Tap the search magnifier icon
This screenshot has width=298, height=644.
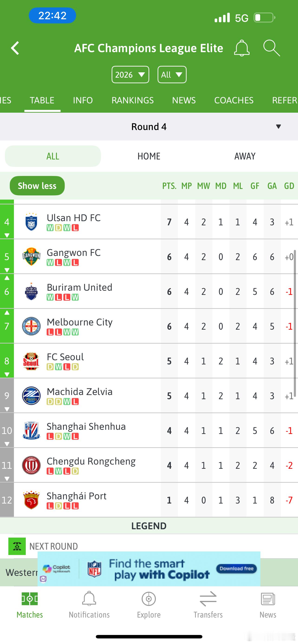pyautogui.click(x=272, y=48)
